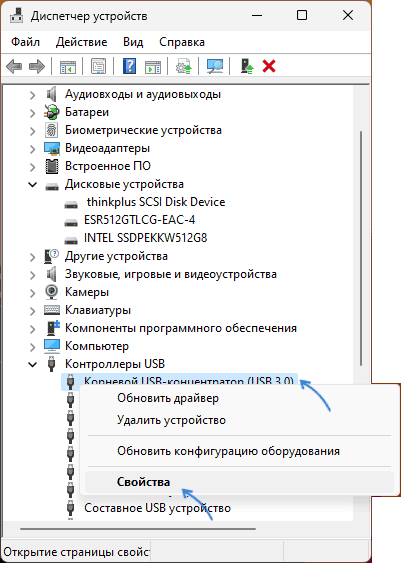The width and height of the screenshot is (401, 563).
Task: Click the Update driver gear toolbar icon
Action: coord(183,66)
